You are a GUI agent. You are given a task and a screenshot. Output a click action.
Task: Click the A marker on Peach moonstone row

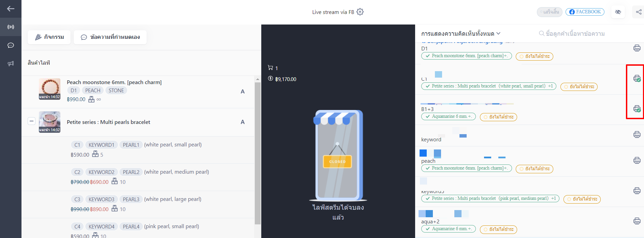tap(243, 92)
